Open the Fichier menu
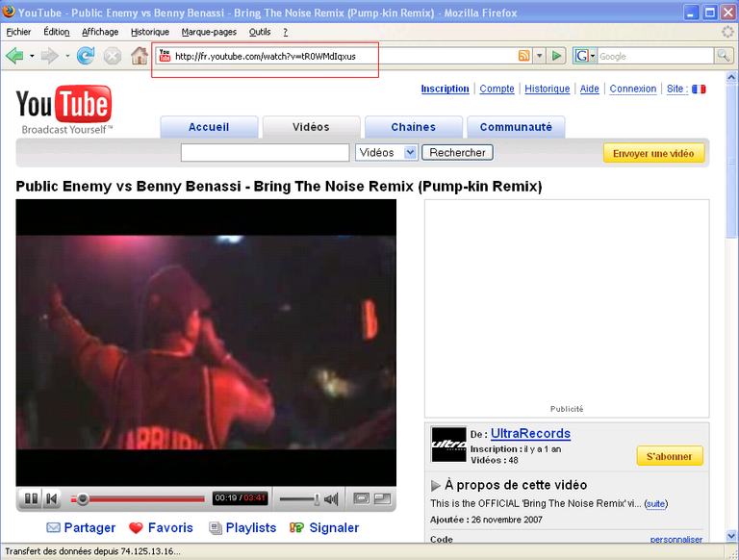Viewport: 739px width, 560px height. pos(18,32)
